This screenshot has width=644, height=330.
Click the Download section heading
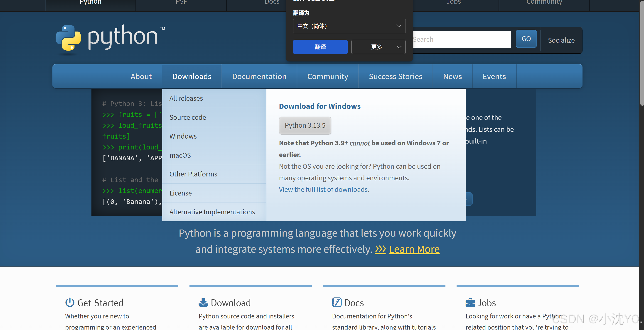[x=231, y=303]
